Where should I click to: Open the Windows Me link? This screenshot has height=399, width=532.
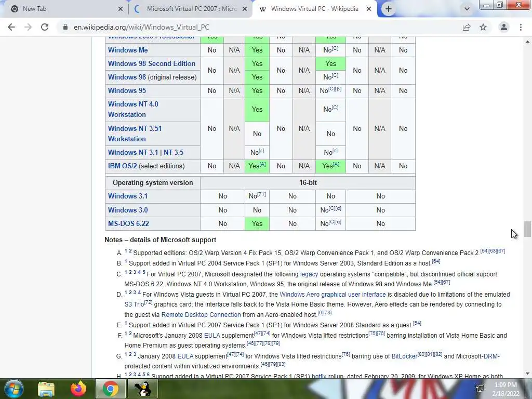pyautogui.click(x=128, y=50)
